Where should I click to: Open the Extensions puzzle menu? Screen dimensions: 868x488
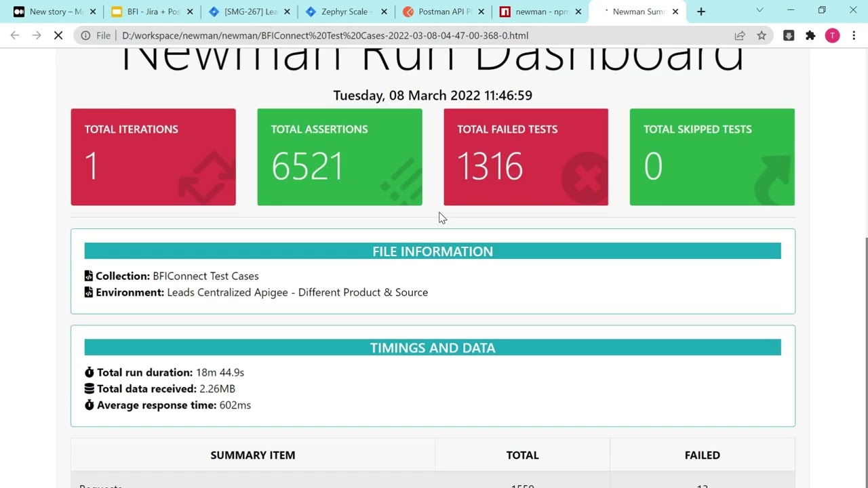(810, 35)
